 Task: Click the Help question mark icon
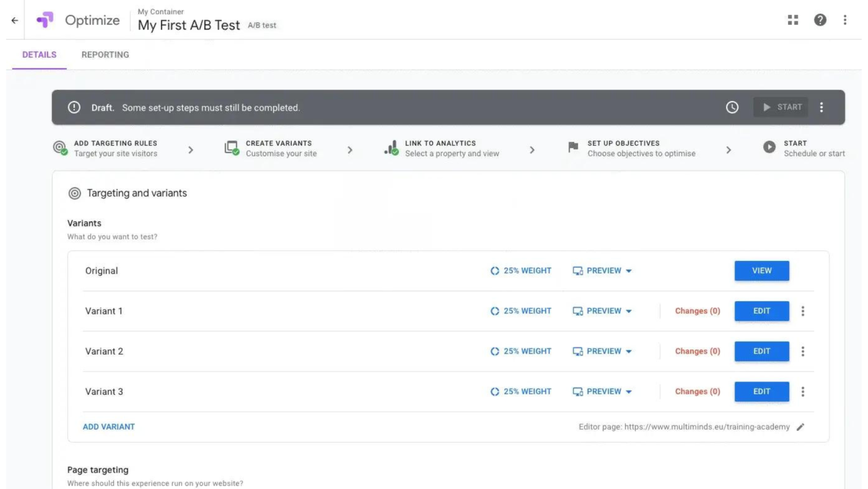[x=820, y=20]
